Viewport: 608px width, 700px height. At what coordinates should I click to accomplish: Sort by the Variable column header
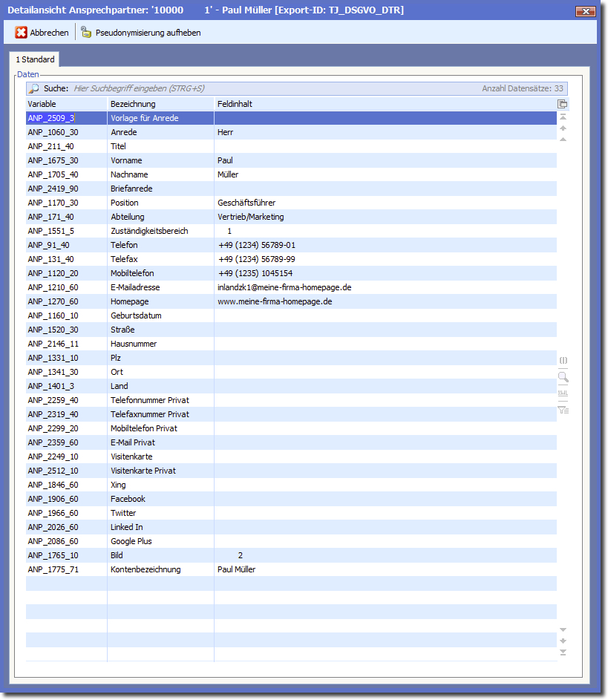(x=66, y=104)
